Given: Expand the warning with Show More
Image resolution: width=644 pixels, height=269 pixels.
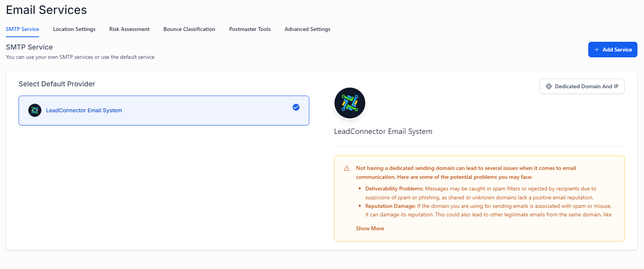Looking at the screenshot, I should click(370, 228).
